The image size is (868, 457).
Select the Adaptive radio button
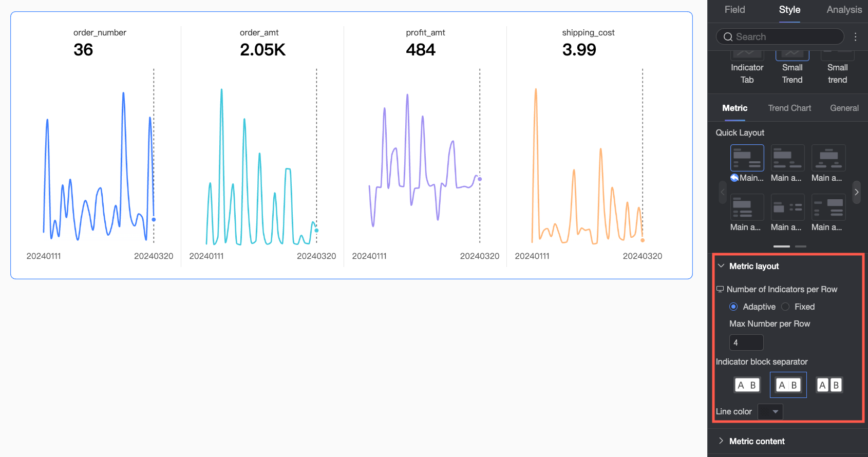(733, 307)
